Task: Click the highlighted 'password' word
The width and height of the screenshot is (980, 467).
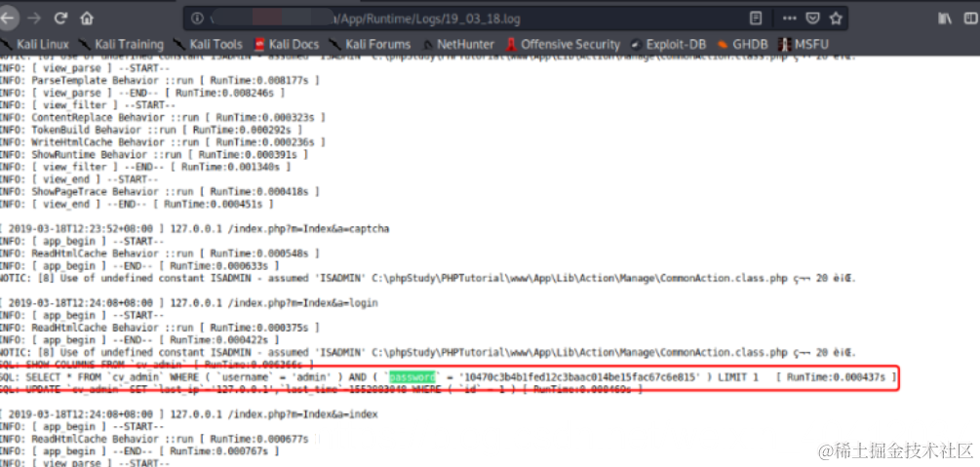Action: 412,377
